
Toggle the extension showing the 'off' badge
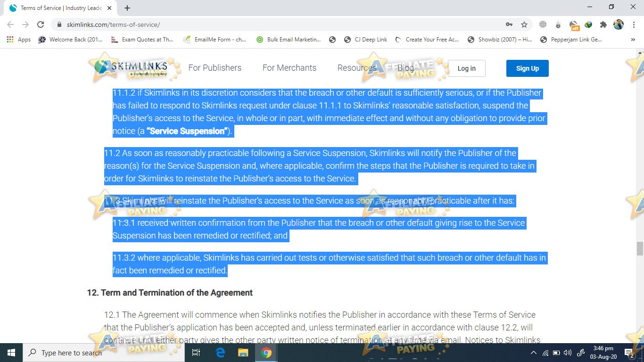tap(574, 25)
